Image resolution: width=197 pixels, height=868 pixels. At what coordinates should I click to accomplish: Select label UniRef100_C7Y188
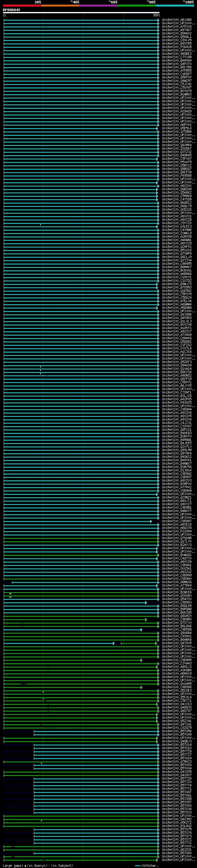pos(177,57)
